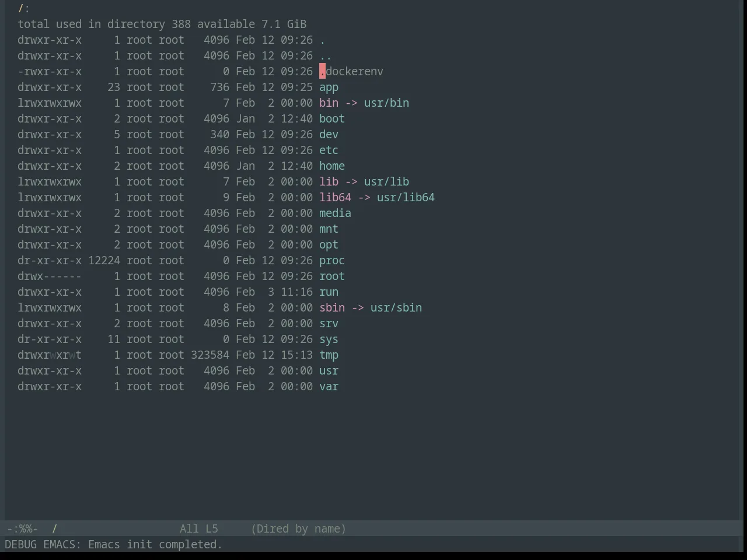Click 'All L5' position indicator in mode line
The height and width of the screenshot is (560, 747).
tap(198, 529)
